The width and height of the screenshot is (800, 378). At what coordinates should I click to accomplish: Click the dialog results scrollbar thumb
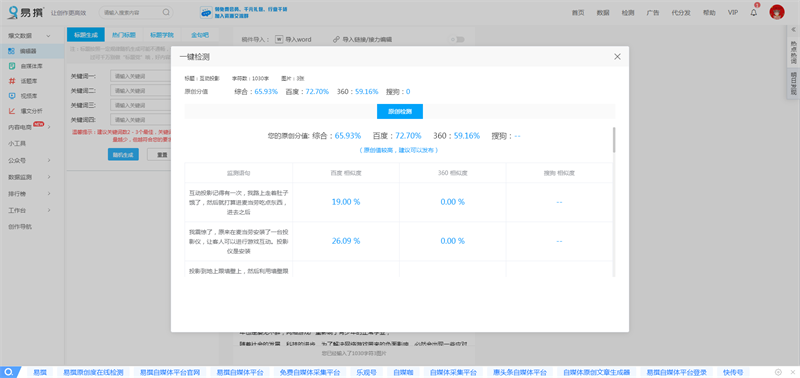tap(614, 140)
